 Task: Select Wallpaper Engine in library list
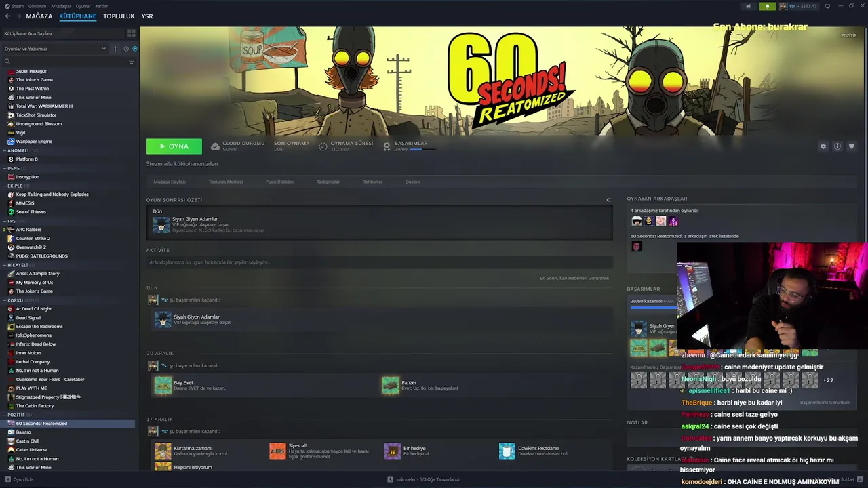pos(34,142)
